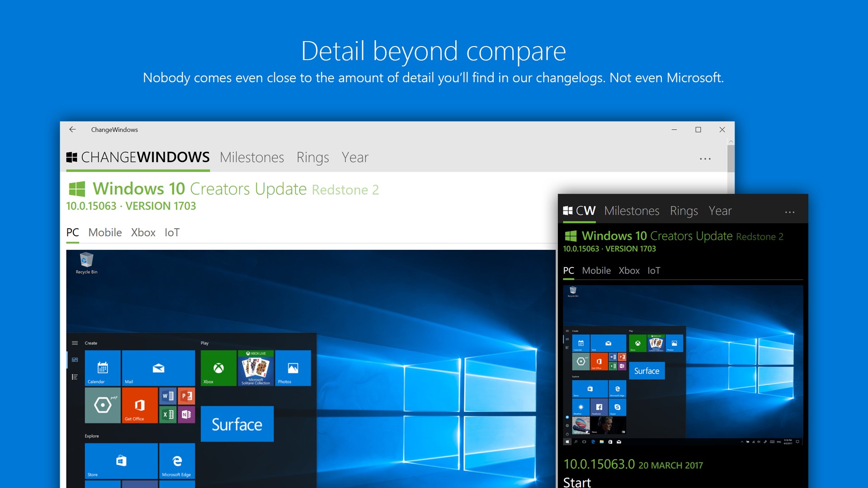The image size is (868, 488).
Task: Open the 10.0.15063.0 build changelog entry
Action: tap(599, 464)
